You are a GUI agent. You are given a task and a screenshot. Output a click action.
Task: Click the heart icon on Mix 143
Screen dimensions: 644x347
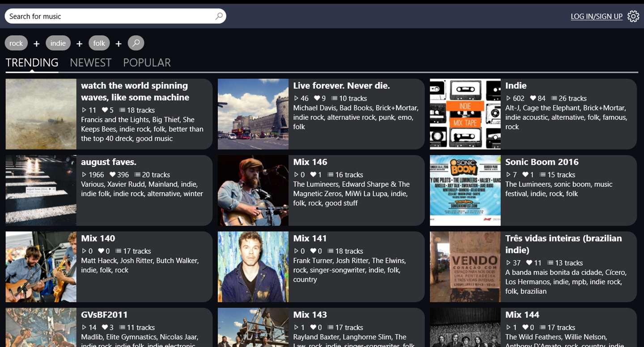(x=313, y=328)
